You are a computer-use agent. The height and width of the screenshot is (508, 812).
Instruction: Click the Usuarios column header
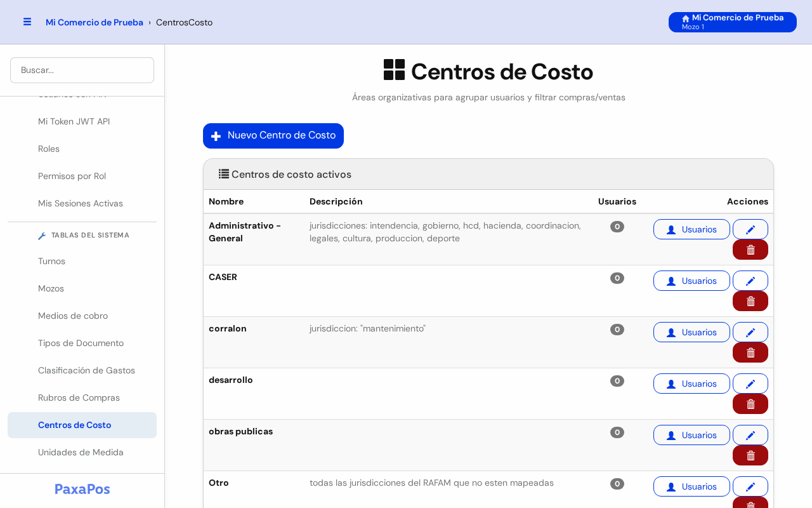tap(617, 201)
